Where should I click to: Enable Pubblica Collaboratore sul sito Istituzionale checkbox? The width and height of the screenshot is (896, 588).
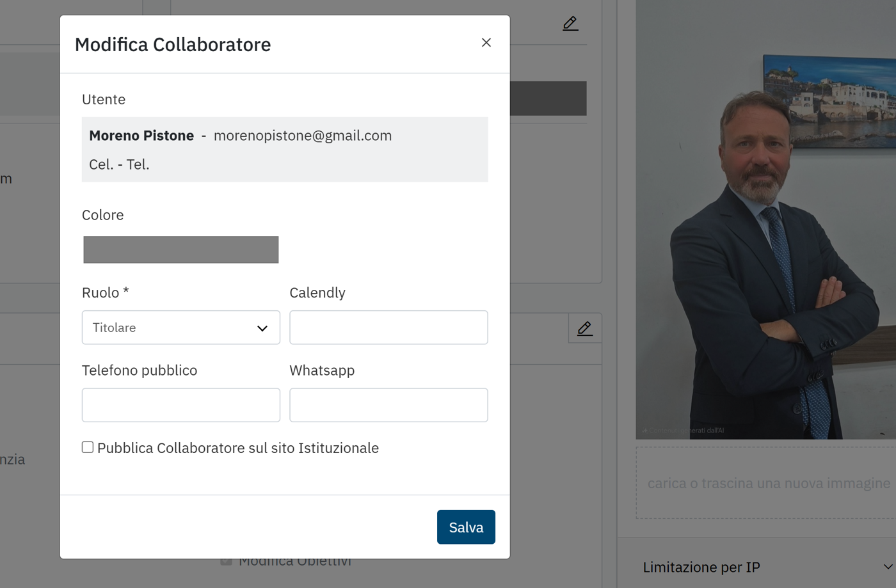(x=88, y=447)
